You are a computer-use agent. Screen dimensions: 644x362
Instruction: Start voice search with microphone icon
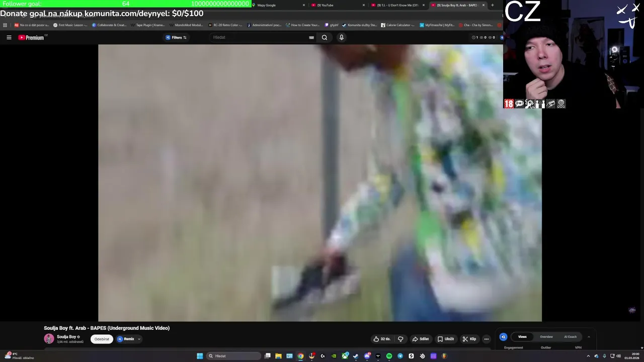coord(342,37)
